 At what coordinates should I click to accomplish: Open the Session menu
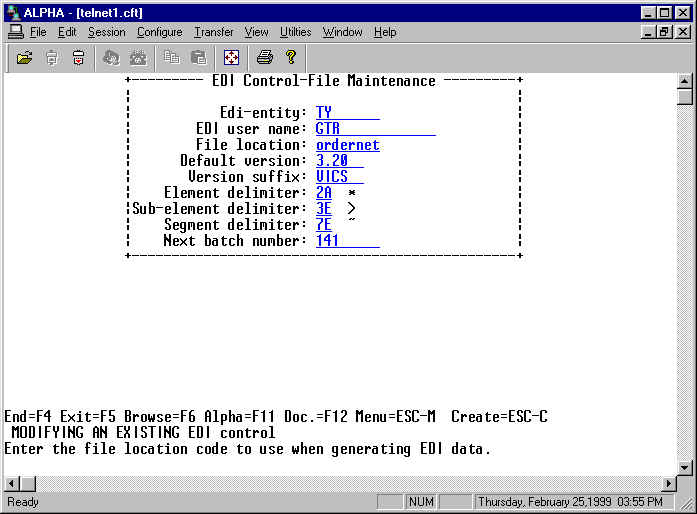(106, 32)
